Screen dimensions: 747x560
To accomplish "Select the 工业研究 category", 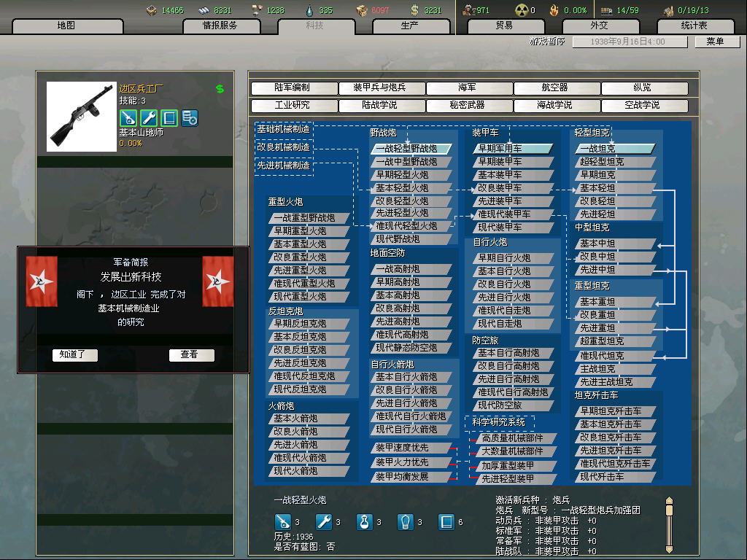I will (x=294, y=105).
